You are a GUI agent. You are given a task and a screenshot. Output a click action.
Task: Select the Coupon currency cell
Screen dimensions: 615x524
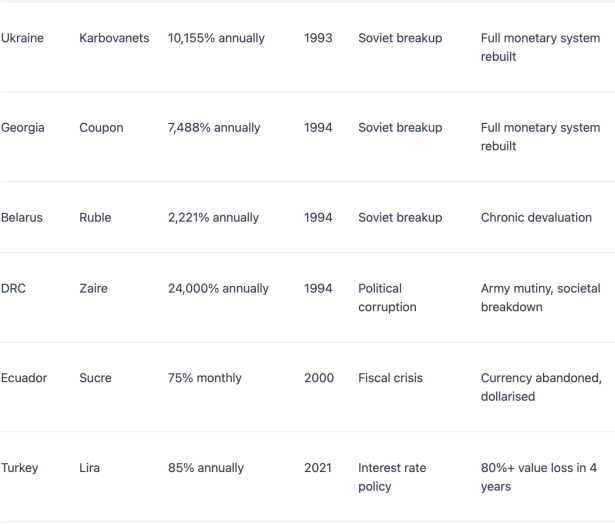[101, 128]
